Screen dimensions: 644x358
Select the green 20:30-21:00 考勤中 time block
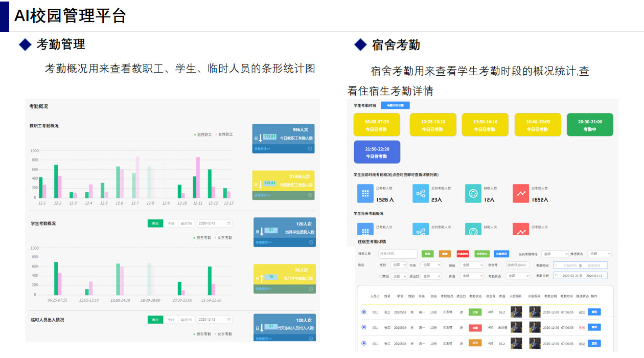click(589, 125)
